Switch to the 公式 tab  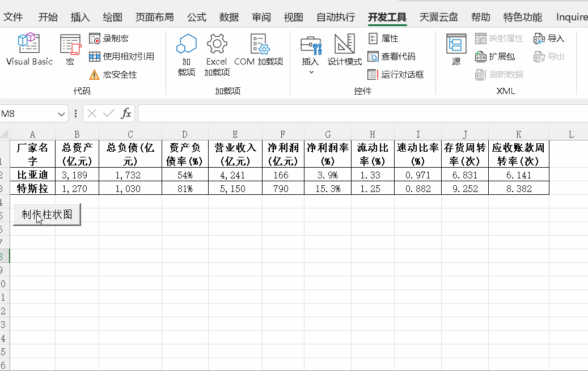197,17
